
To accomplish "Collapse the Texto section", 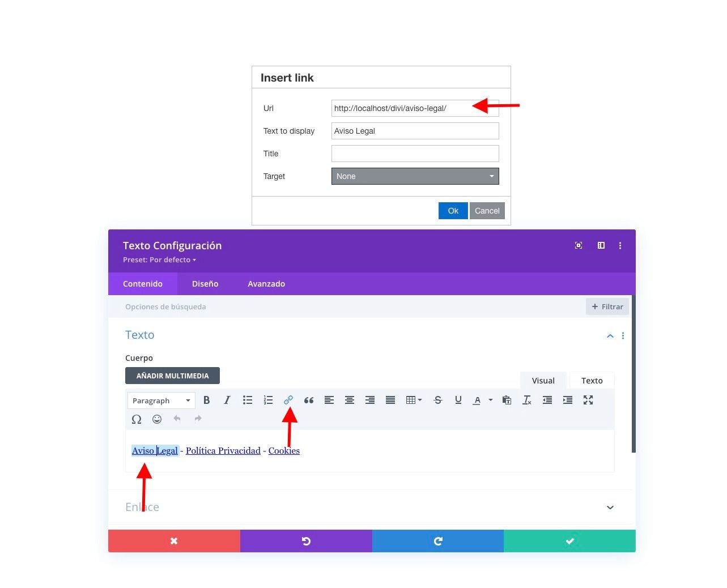I will (610, 336).
